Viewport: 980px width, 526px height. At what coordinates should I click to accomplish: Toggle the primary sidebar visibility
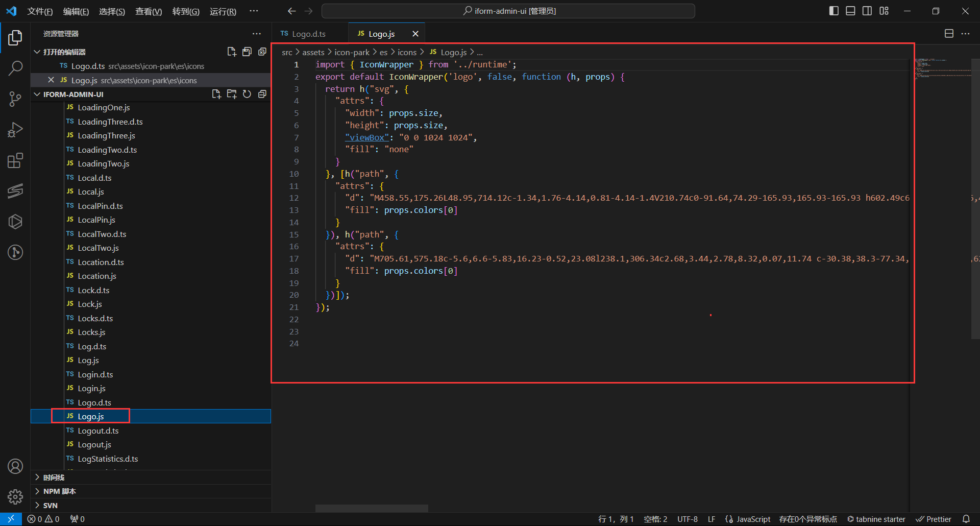point(834,11)
